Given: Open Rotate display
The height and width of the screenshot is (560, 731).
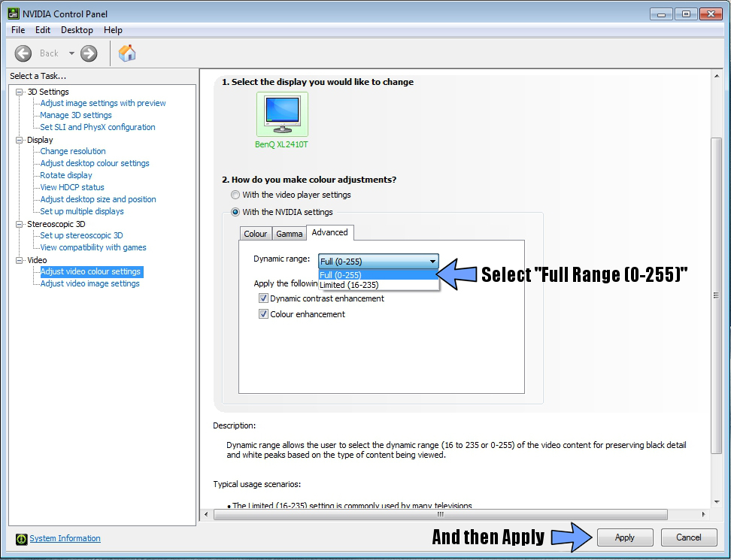Looking at the screenshot, I should click(65, 175).
